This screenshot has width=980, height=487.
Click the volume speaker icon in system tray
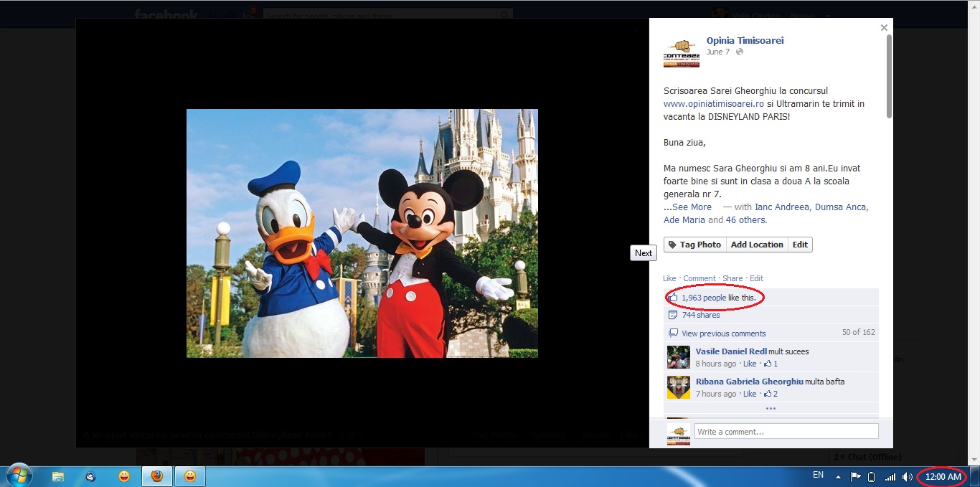pyautogui.click(x=908, y=477)
